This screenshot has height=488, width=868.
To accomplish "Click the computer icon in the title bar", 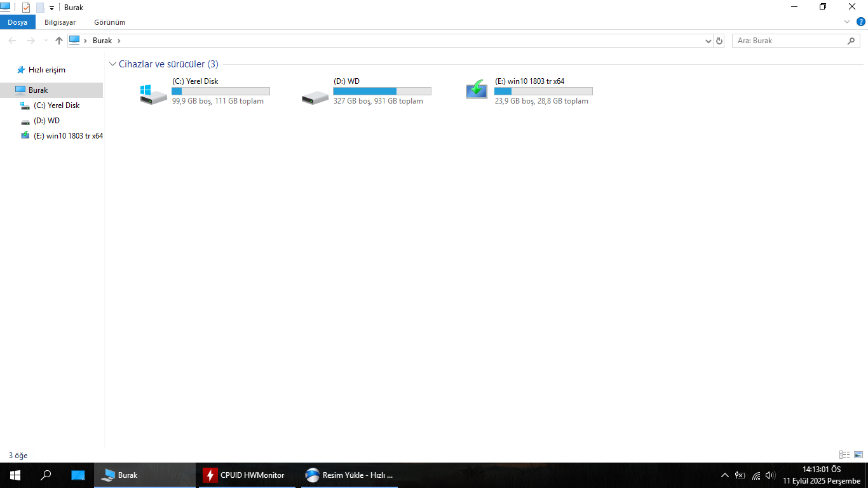I will 5,7.
